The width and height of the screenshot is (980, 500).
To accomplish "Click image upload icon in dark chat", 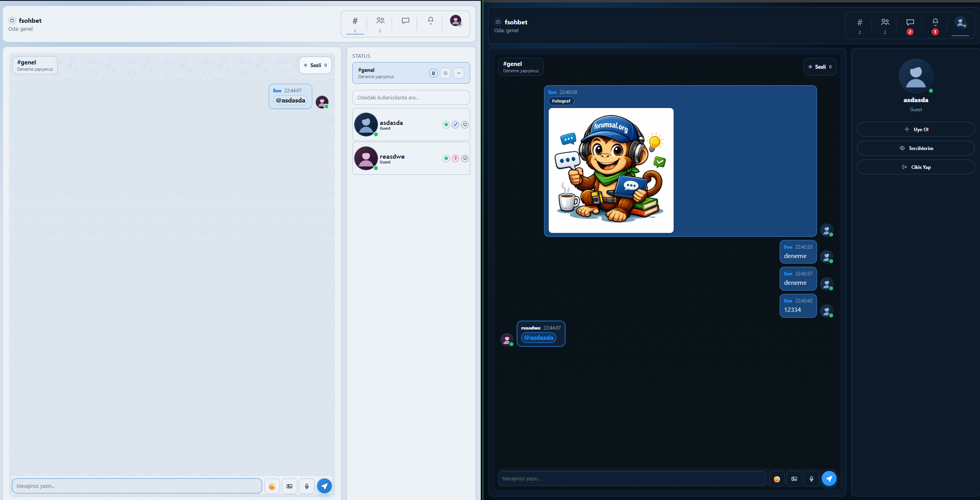I will coord(794,479).
